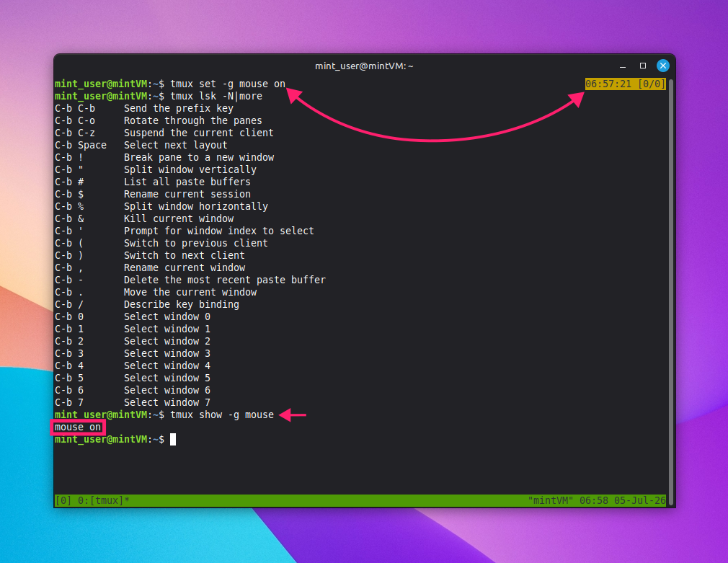The image size is (728, 563).
Task: Click the line 'Describe key binding'
Action: tap(181, 304)
